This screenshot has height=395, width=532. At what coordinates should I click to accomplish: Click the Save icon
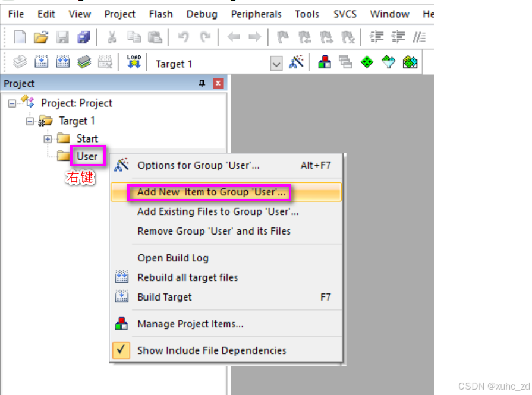pyautogui.click(x=62, y=37)
